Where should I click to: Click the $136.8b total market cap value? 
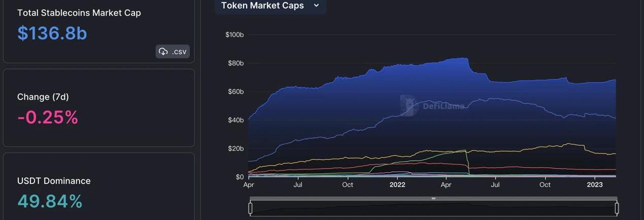point(52,33)
